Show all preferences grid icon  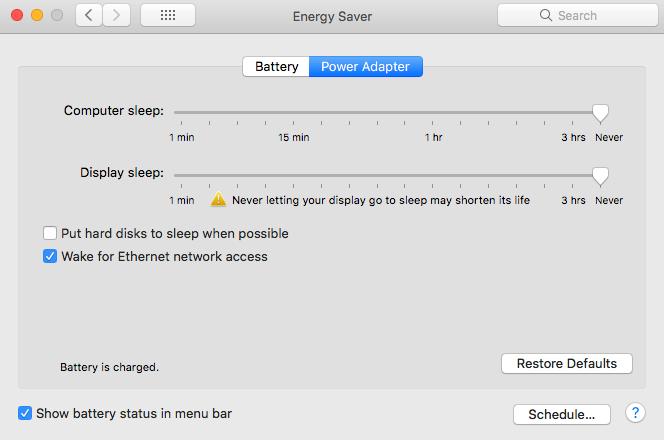pyautogui.click(x=168, y=16)
